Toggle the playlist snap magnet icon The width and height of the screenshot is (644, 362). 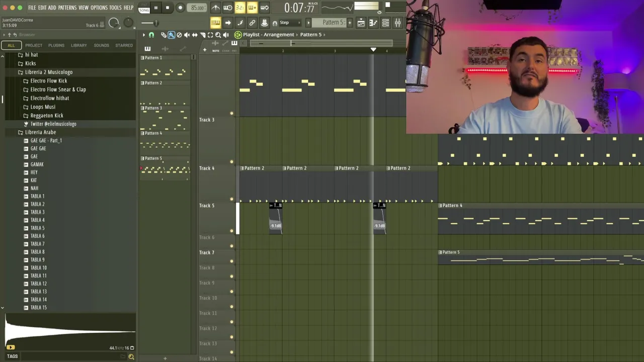point(151,35)
